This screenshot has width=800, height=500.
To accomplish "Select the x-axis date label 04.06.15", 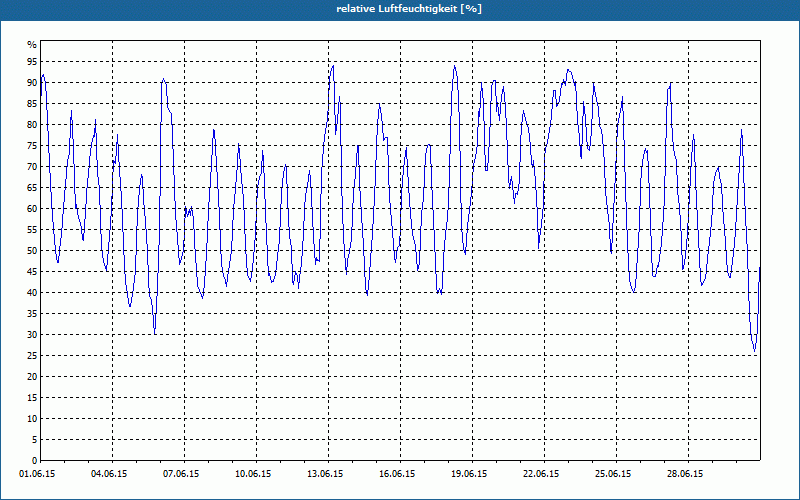I will pos(109,474).
